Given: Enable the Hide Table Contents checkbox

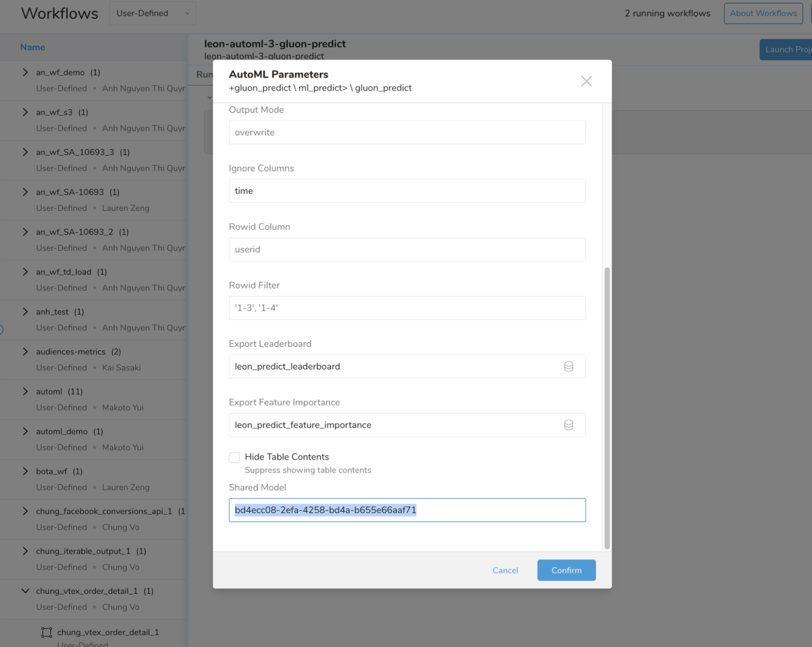Looking at the screenshot, I should (x=234, y=457).
